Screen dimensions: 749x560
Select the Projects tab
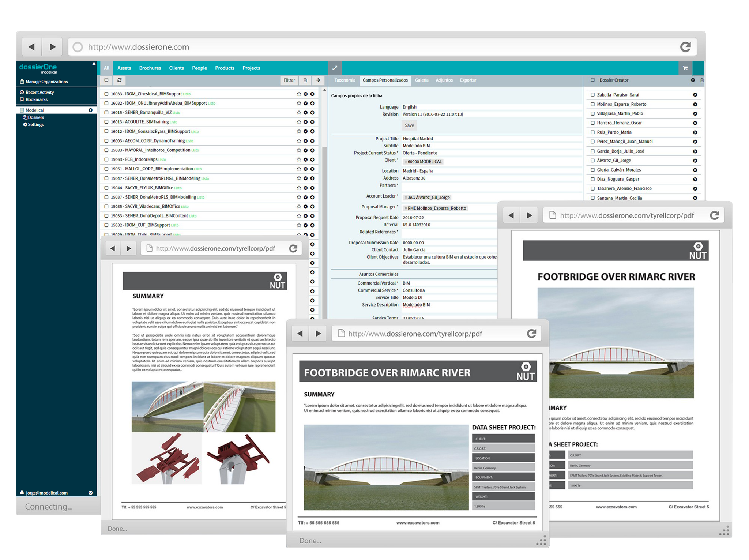251,68
